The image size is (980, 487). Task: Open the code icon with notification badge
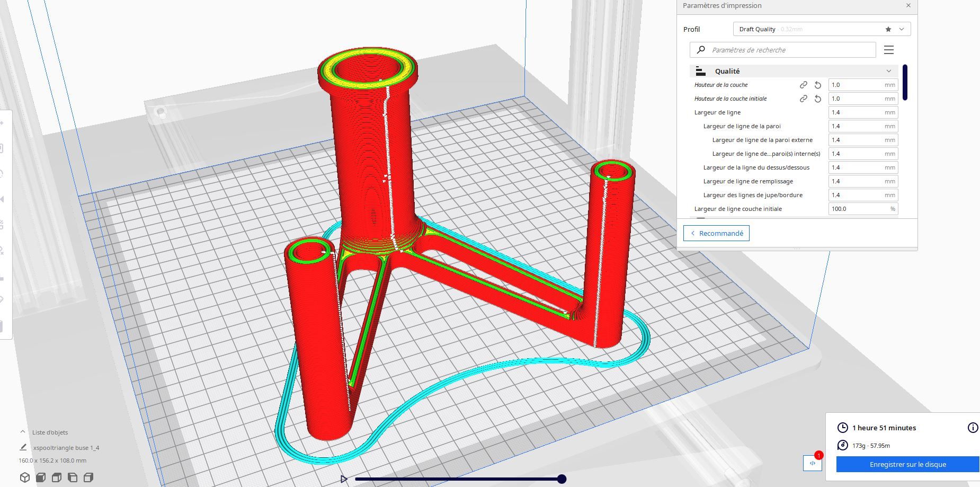click(813, 463)
